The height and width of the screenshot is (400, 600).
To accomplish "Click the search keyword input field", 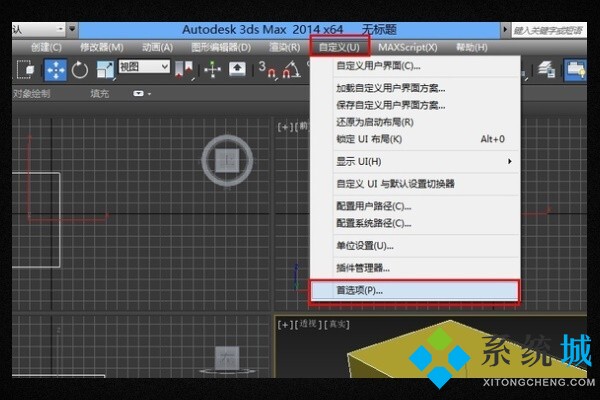I will click(548, 30).
